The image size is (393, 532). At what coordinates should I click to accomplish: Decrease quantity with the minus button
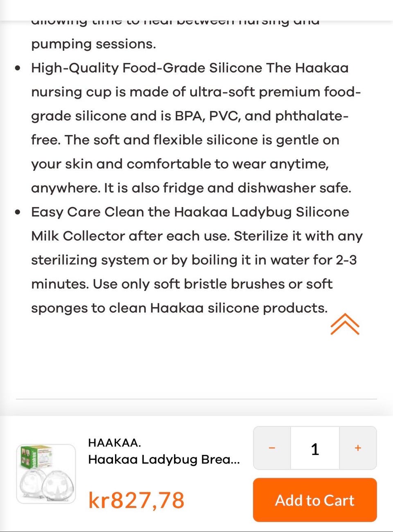click(272, 448)
